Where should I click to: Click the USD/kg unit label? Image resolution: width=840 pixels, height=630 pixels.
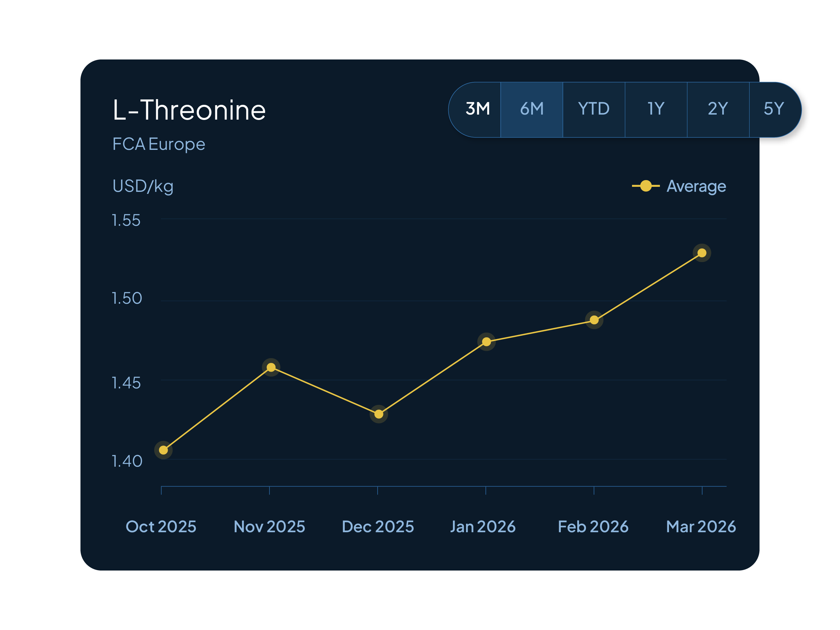143,186
